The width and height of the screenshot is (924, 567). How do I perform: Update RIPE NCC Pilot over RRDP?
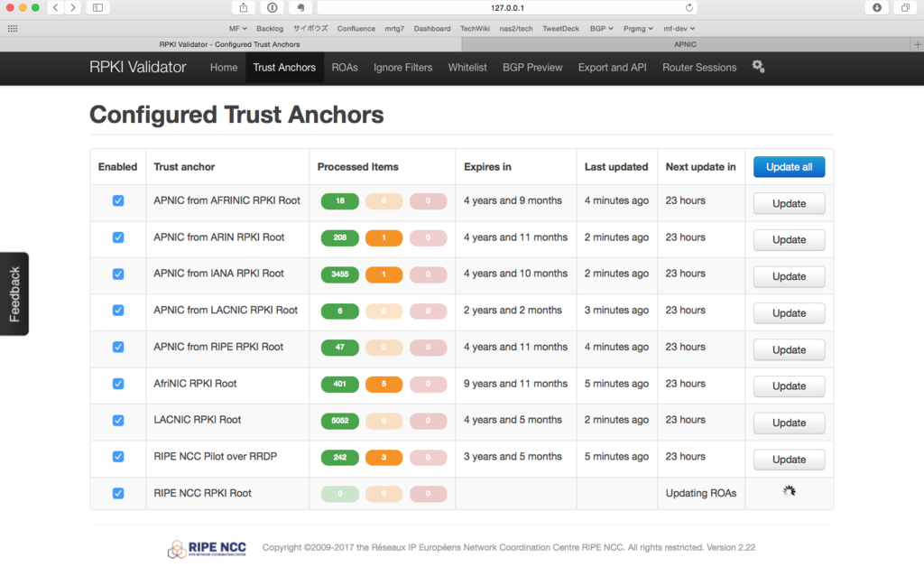(789, 460)
